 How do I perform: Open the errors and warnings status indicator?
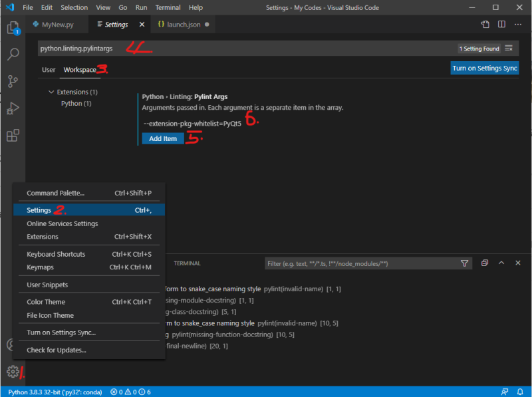pos(130,392)
